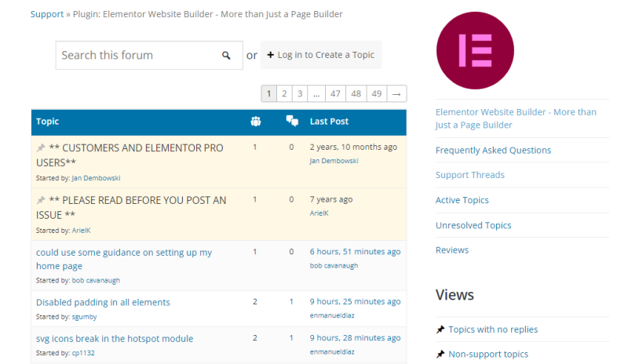Click pin icon beside PLEASE READ BEFORE YOU POST

(41, 200)
